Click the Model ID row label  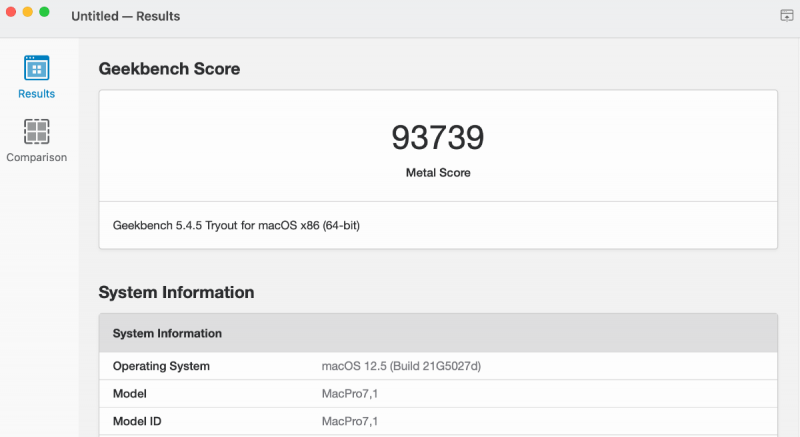pos(137,421)
